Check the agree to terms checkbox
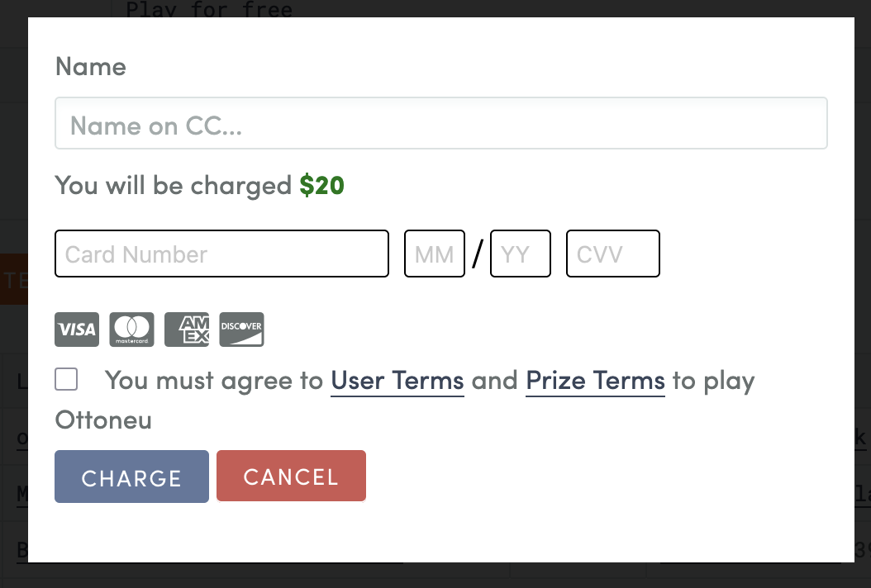The width and height of the screenshot is (871, 588). point(66,380)
